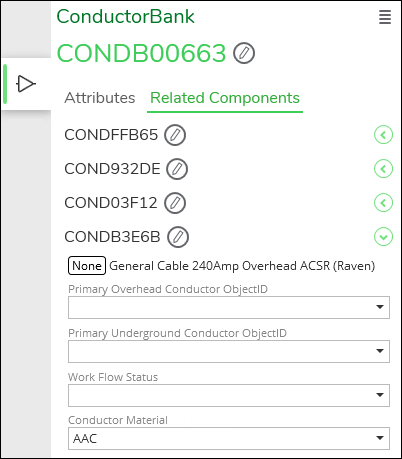Collapse the CONDB3E6B row chevron

pos(383,237)
